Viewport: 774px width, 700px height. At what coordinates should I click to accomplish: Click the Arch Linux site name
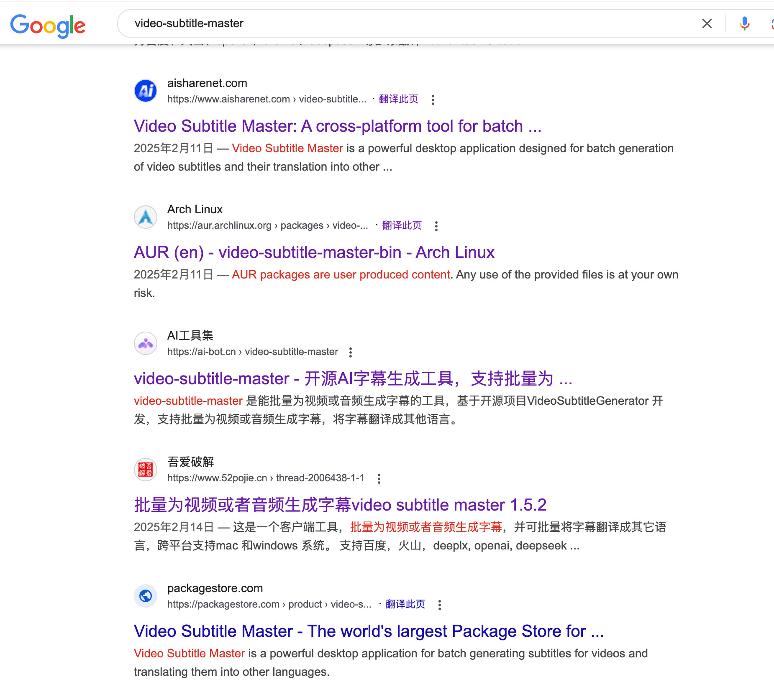point(195,209)
